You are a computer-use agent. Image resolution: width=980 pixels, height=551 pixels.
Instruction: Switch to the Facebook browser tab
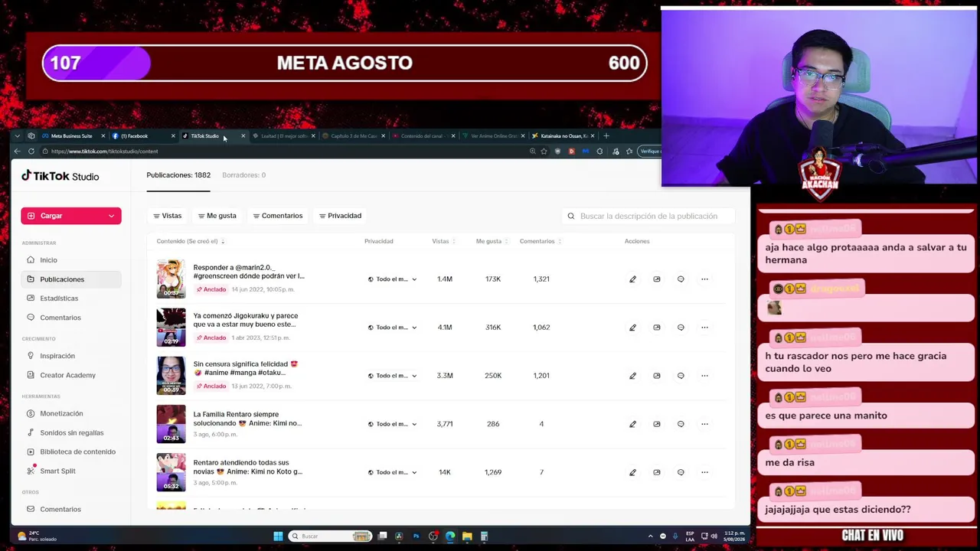coord(141,136)
